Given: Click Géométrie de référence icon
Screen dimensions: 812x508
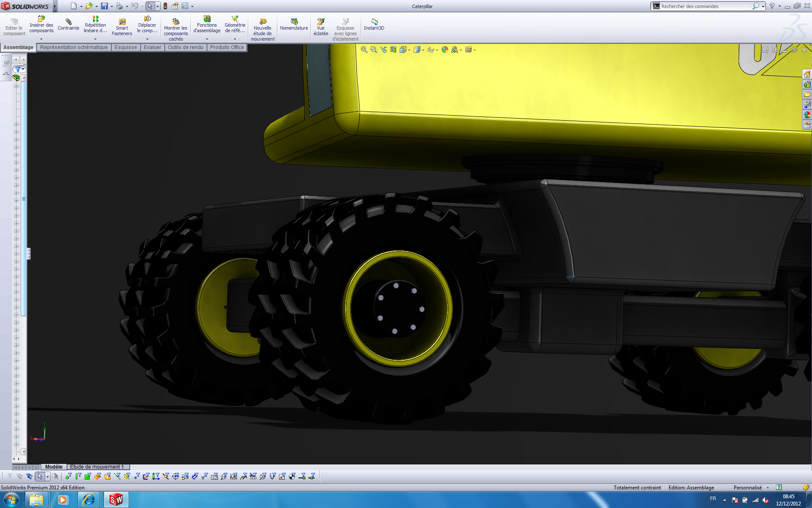Looking at the screenshot, I should point(235,19).
